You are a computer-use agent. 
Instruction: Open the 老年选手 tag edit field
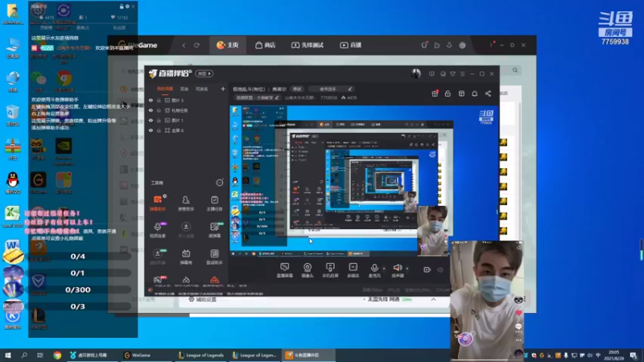(x=331, y=89)
